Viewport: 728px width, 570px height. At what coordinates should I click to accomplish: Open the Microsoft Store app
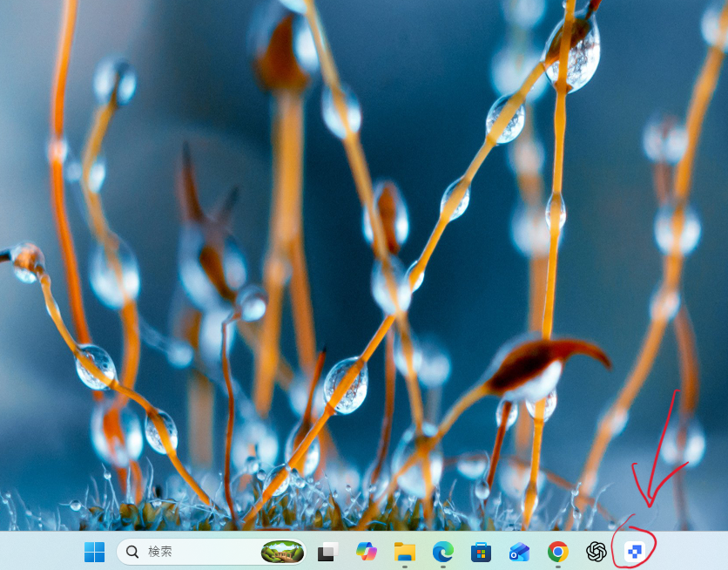tap(481, 552)
